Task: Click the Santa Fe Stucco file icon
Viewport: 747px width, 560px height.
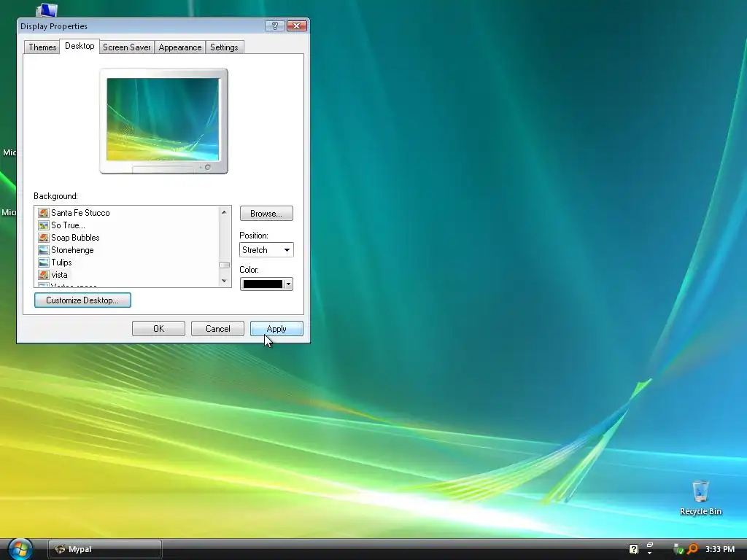Action: tap(43, 213)
